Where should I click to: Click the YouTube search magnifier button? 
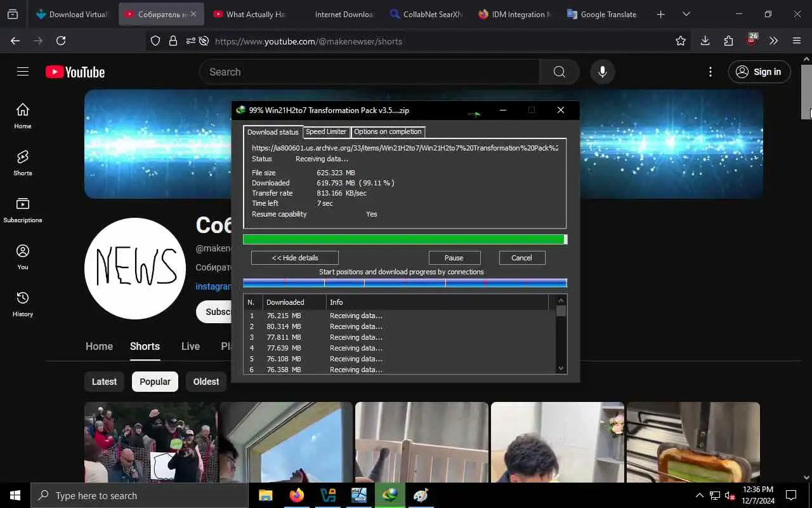[x=559, y=72]
